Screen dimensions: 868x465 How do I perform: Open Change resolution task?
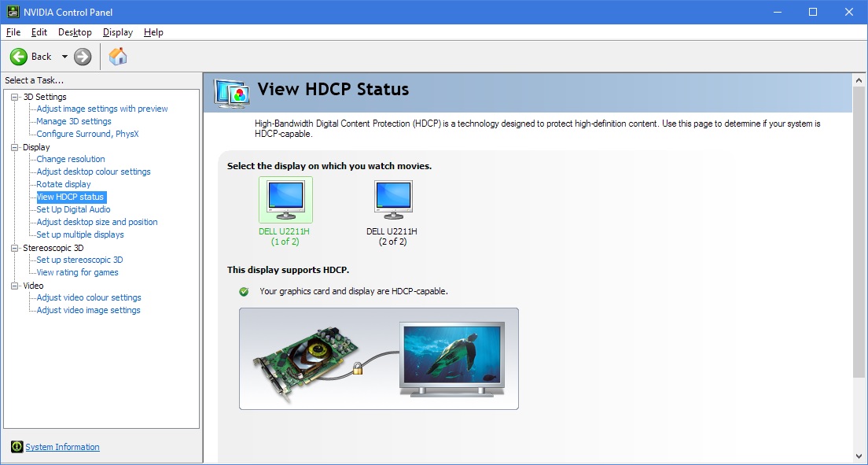tap(70, 159)
